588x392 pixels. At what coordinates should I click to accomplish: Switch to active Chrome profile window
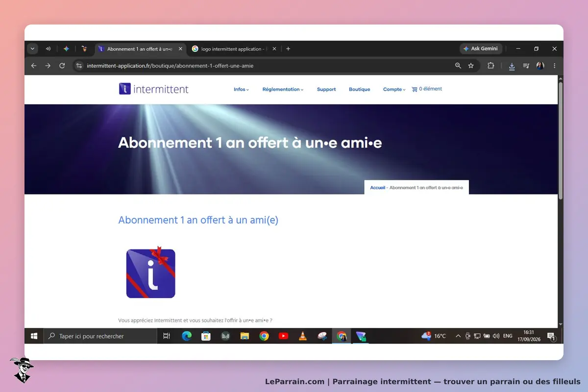[342, 336]
